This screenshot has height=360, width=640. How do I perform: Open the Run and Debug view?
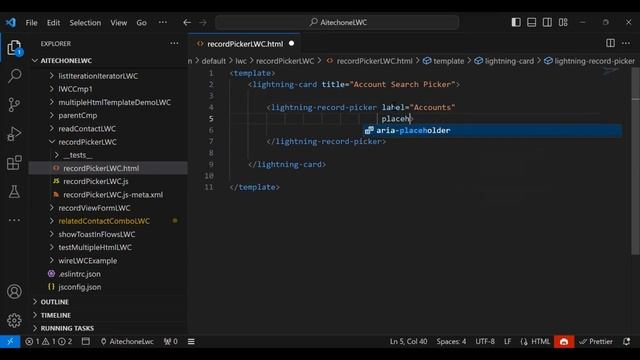(14, 134)
